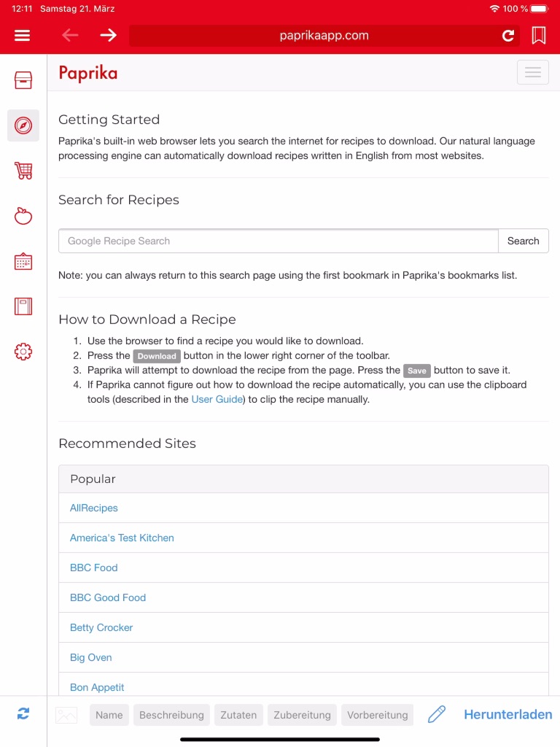Tap the recipe photo placeholder icon
The height and width of the screenshot is (747, 560).
point(66,715)
